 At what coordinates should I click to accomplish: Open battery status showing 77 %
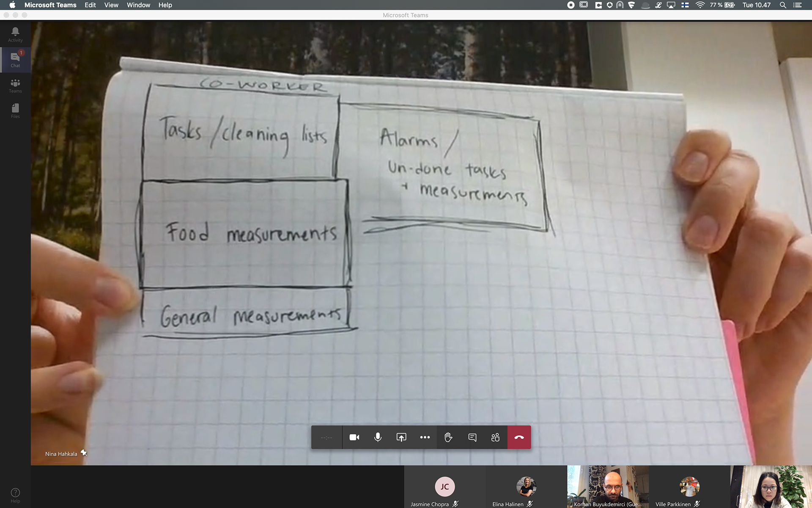(x=722, y=5)
